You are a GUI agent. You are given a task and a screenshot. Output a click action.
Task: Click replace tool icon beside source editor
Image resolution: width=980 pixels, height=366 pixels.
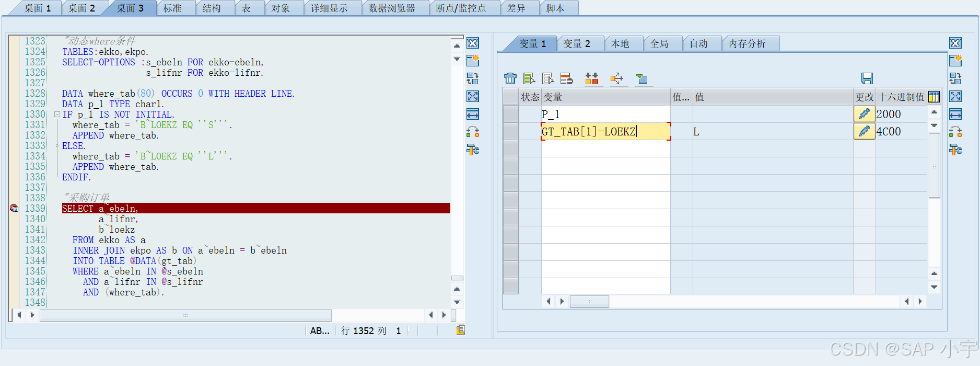[473, 78]
